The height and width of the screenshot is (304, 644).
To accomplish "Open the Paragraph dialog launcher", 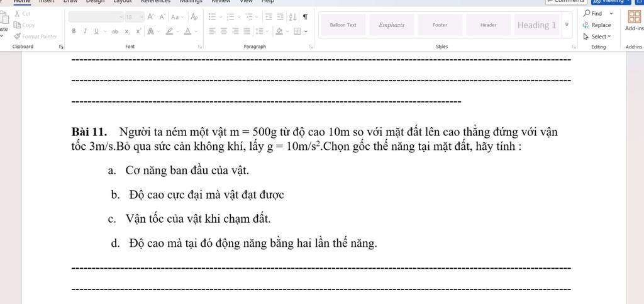I will (311, 47).
